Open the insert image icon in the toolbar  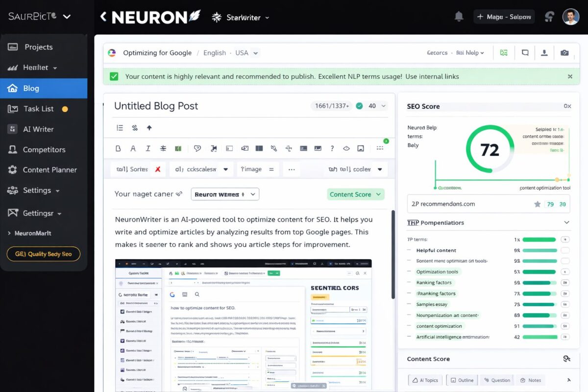tap(361, 148)
